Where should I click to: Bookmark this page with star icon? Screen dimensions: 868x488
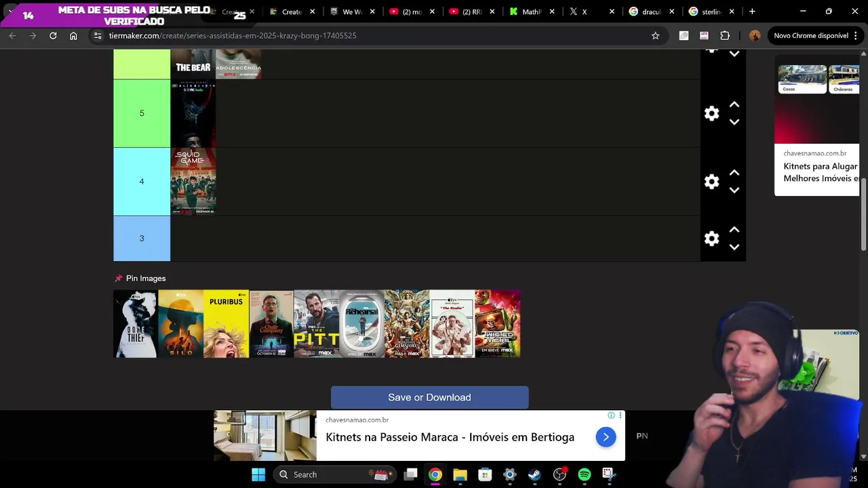655,35
